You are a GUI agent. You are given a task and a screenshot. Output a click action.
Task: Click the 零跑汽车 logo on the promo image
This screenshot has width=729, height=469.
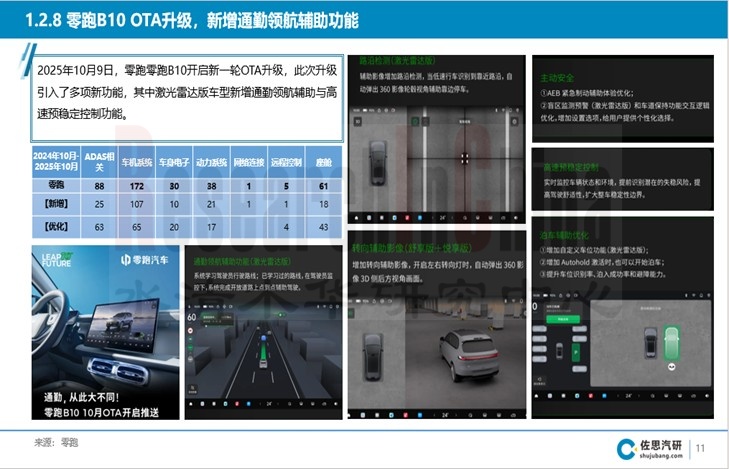click(x=144, y=260)
